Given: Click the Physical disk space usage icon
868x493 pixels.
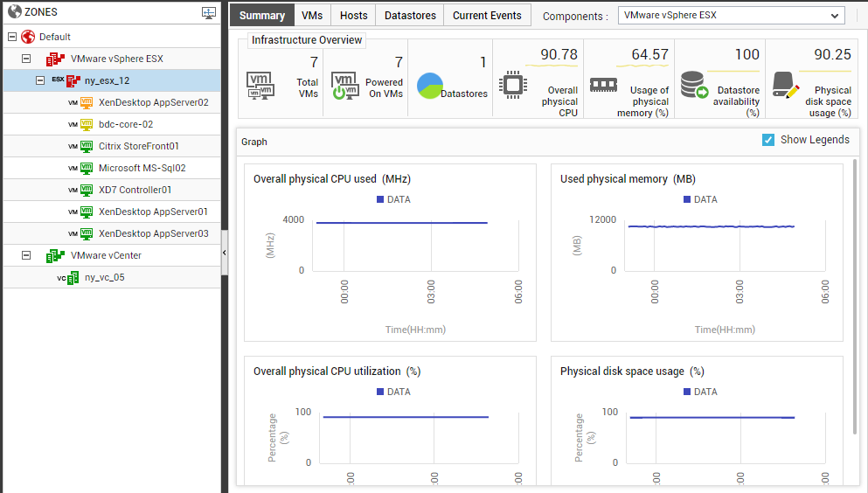Looking at the screenshot, I should tap(786, 85).
